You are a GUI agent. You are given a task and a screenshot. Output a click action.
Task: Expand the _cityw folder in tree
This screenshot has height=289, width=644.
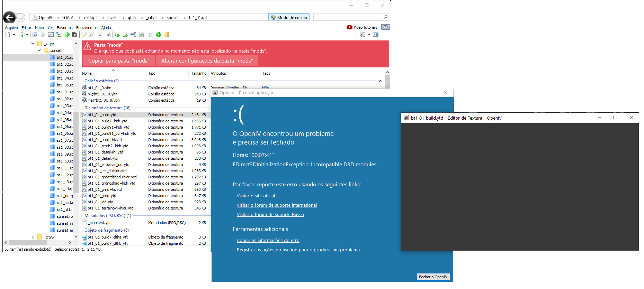pos(33,237)
